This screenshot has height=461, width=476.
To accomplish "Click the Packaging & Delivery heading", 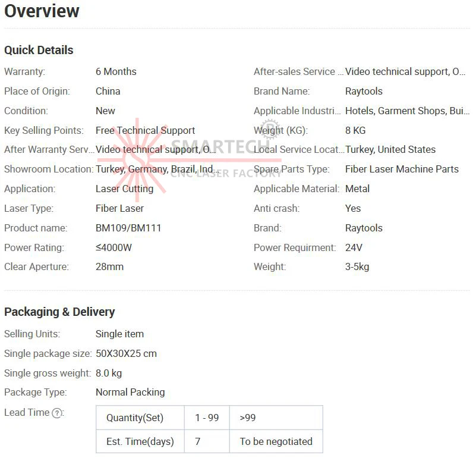I will [x=59, y=312].
